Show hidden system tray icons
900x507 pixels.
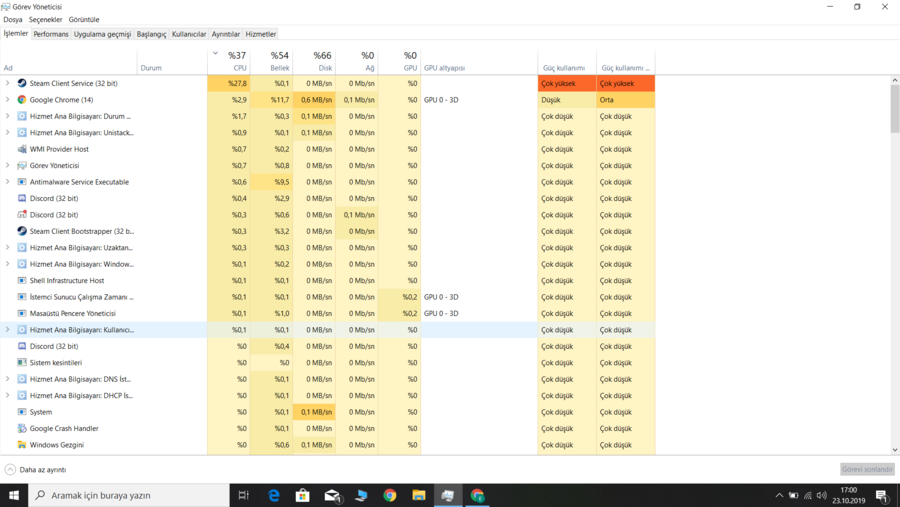(x=779, y=496)
